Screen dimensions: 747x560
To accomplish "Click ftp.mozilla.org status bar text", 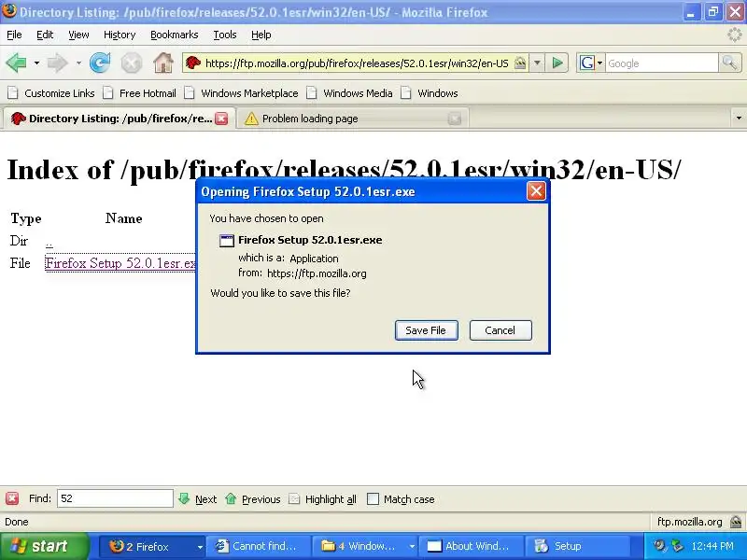I will 689,522.
